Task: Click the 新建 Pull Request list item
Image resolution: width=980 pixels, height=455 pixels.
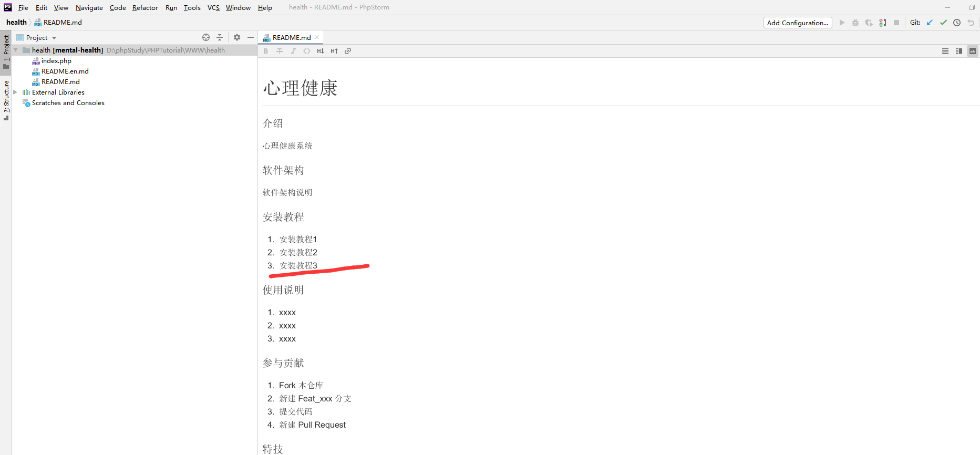Action: (x=312, y=425)
